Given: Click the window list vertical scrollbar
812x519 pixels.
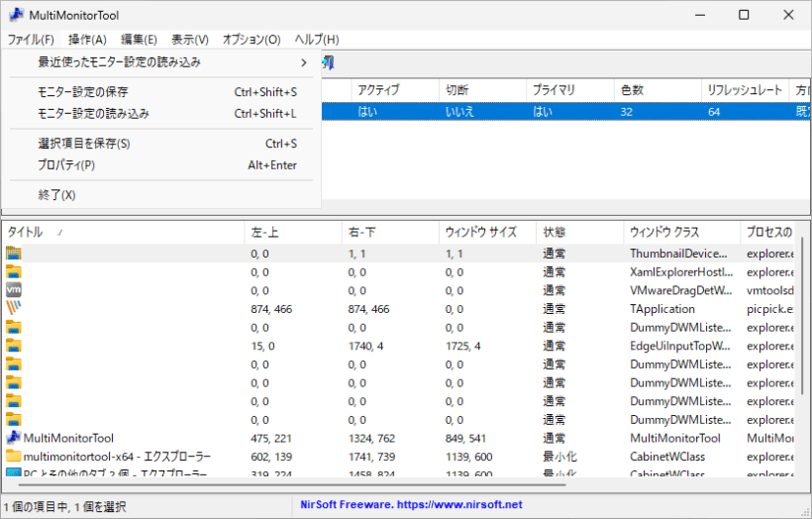Looking at the screenshot, I should (x=802, y=314).
